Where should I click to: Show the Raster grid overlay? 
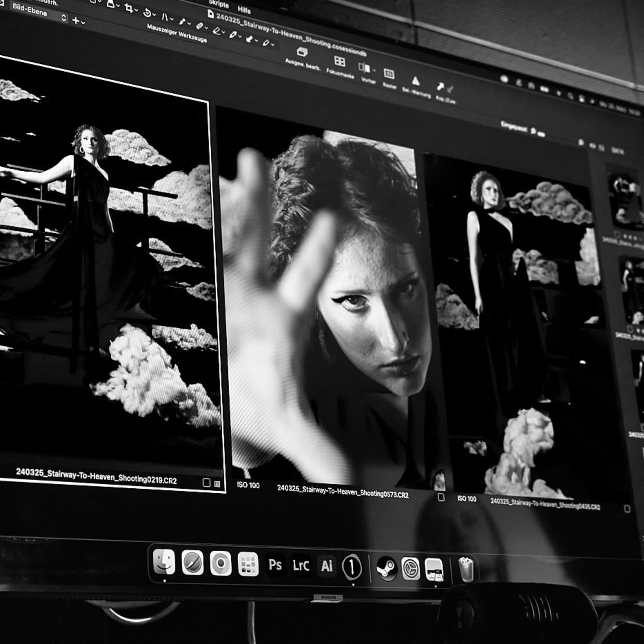[x=389, y=74]
